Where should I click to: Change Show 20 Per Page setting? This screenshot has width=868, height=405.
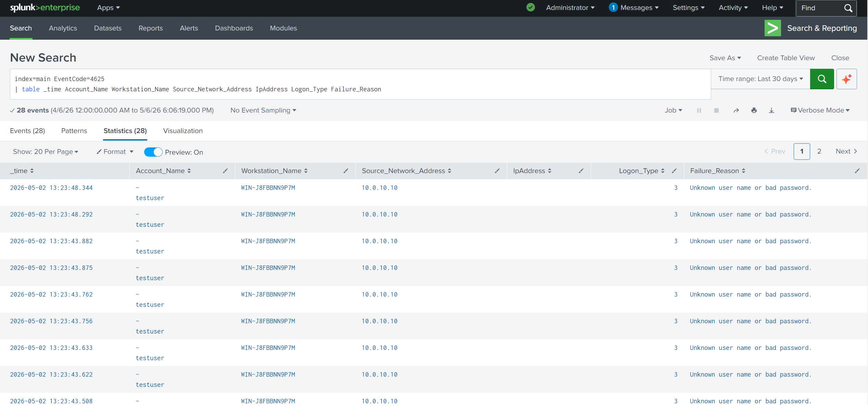(46, 152)
